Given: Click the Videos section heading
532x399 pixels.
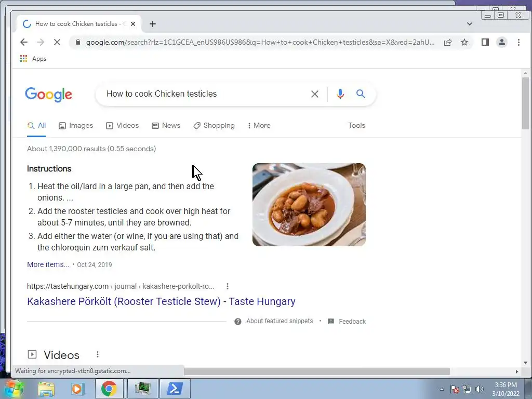Looking at the screenshot, I should point(61,355).
